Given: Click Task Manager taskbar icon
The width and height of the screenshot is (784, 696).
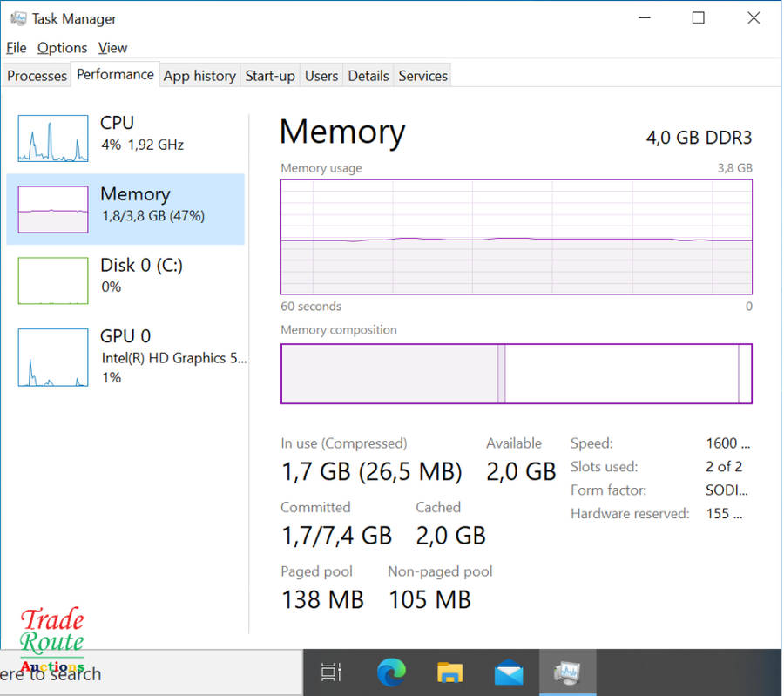Looking at the screenshot, I should click(x=568, y=672).
